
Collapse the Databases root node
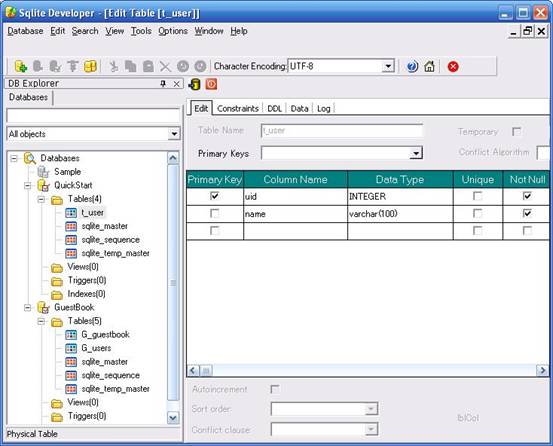14,158
